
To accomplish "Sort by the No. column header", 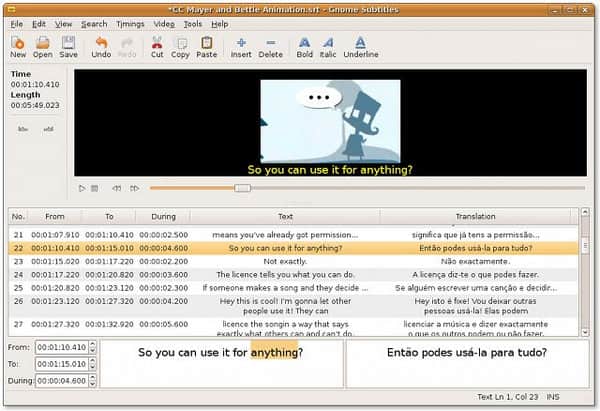I will tap(18, 217).
